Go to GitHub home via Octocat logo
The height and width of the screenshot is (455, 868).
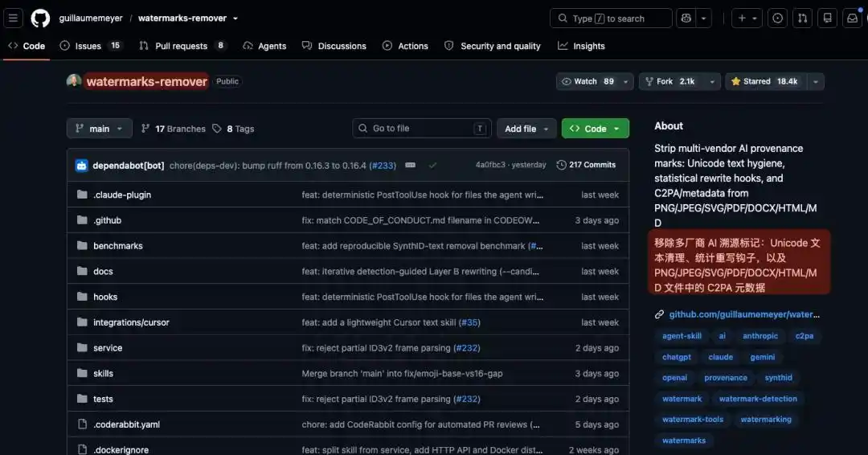coord(40,18)
